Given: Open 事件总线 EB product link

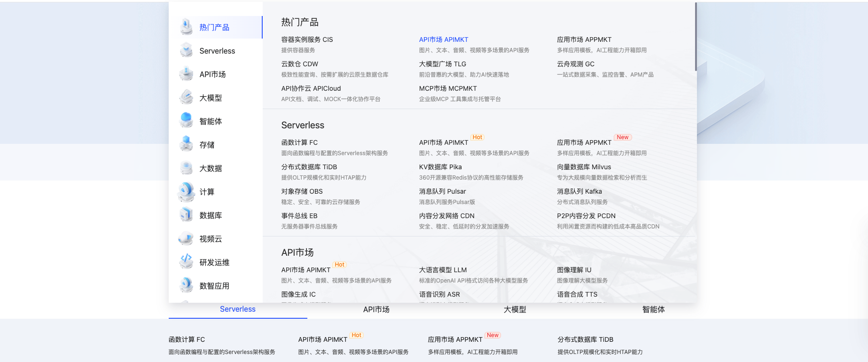Looking at the screenshot, I should click(299, 216).
